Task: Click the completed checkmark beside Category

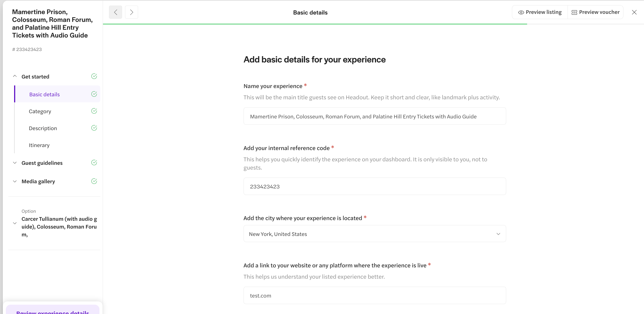Action: coord(94,111)
